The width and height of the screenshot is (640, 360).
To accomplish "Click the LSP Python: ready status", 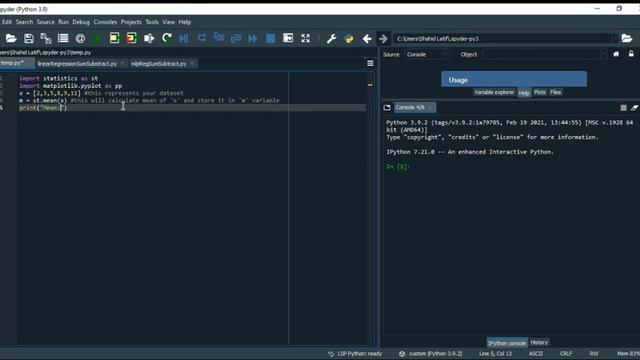I will tap(355, 354).
